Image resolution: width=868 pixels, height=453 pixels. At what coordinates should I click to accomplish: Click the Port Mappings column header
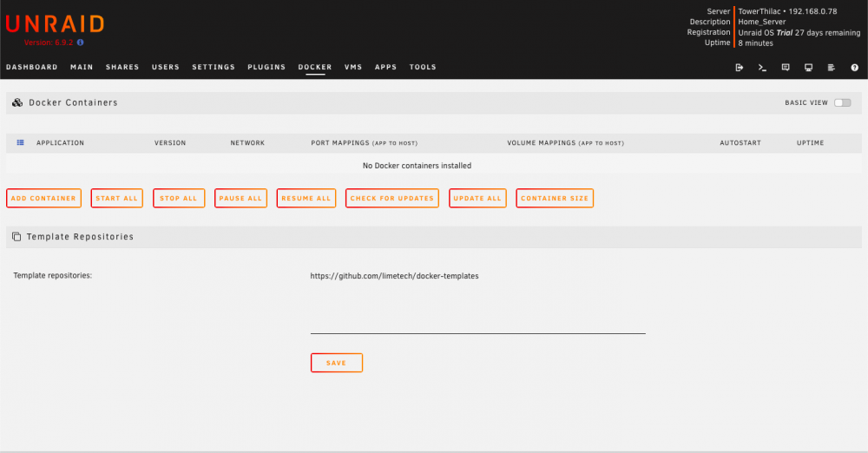[x=365, y=143]
